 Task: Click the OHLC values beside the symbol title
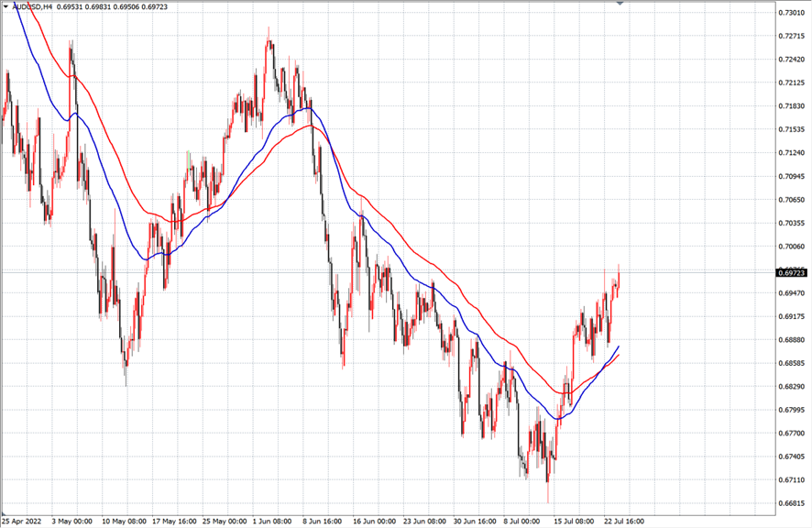(x=112, y=5)
